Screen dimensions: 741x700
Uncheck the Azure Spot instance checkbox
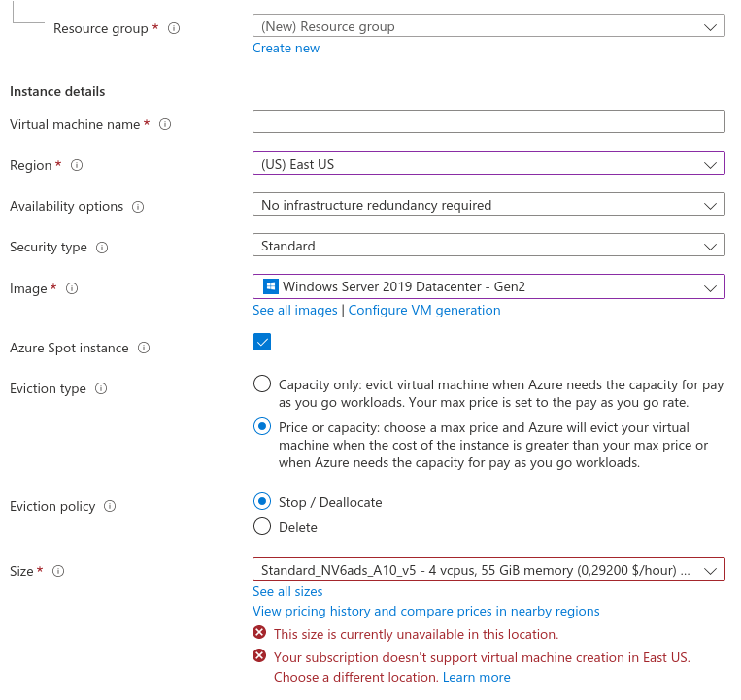click(262, 342)
